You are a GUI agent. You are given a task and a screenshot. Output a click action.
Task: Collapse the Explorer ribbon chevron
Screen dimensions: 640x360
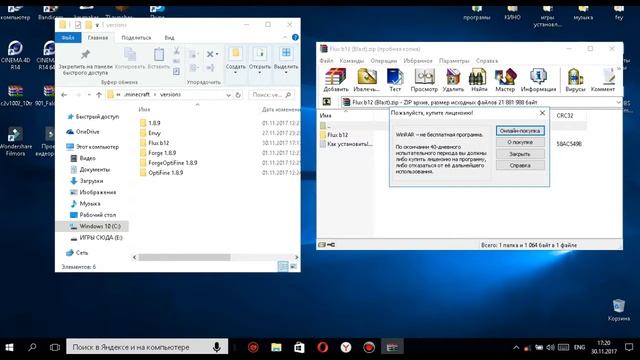[x=284, y=38]
